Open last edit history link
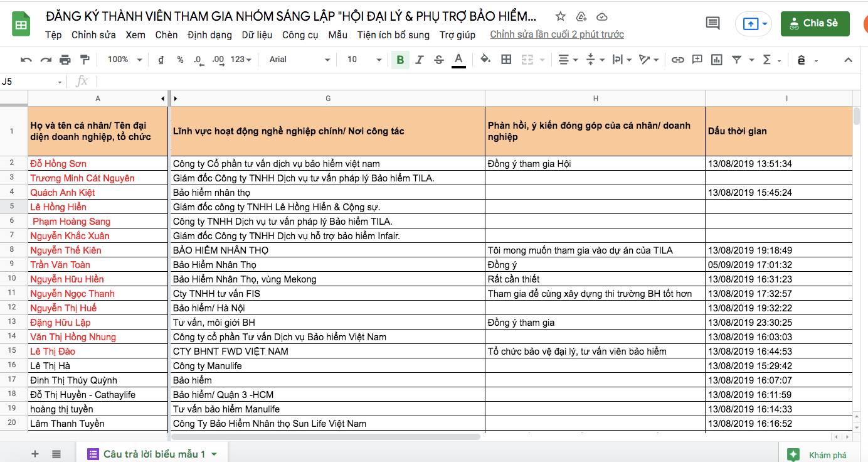Image resolution: width=868 pixels, height=462 pixels. [x=557, y=35]
